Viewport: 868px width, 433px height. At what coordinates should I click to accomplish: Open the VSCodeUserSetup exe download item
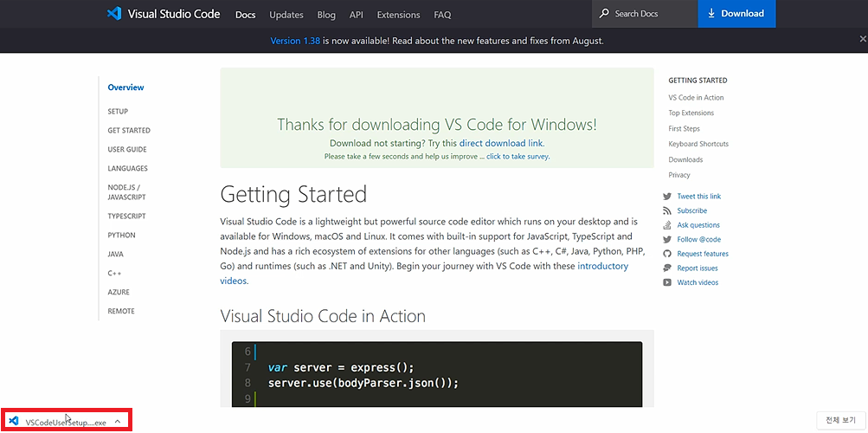65,422
